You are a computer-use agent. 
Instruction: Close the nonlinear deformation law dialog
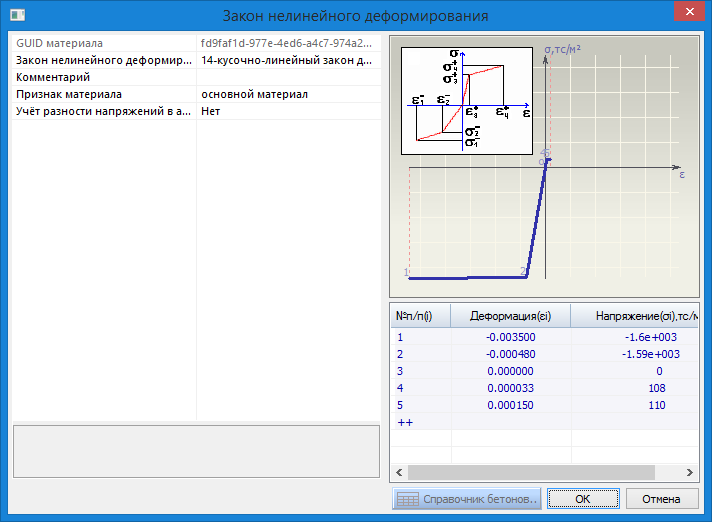pyautogui.click(x=687, y=12)
